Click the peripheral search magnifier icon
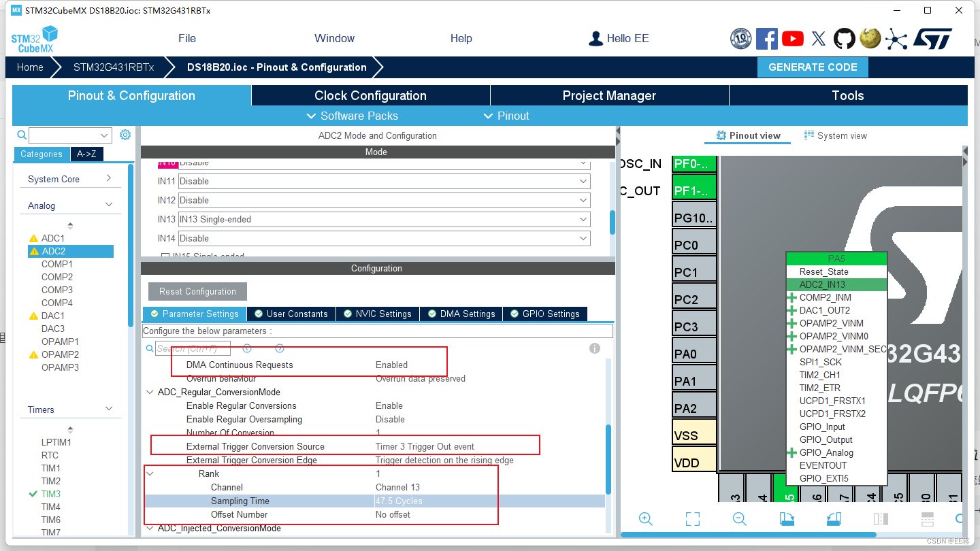Image resolution: width=980 pixels, height=551 pixels. tap(22, 135)
